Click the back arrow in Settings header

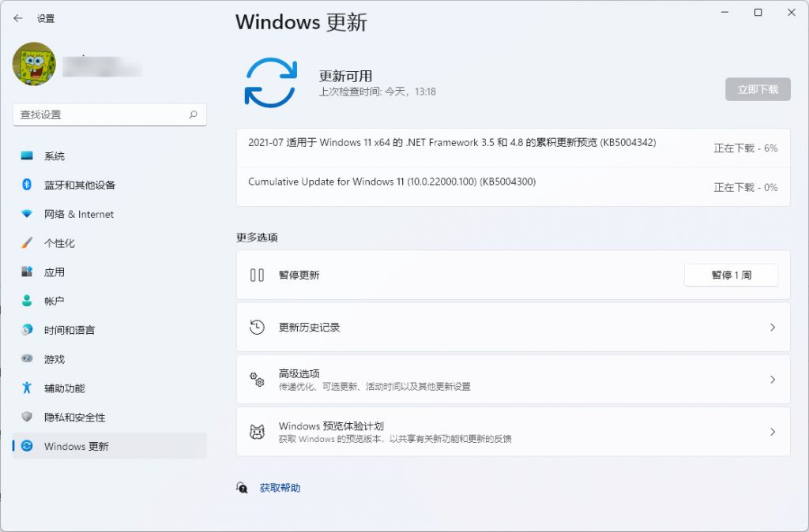pos(18,18)
